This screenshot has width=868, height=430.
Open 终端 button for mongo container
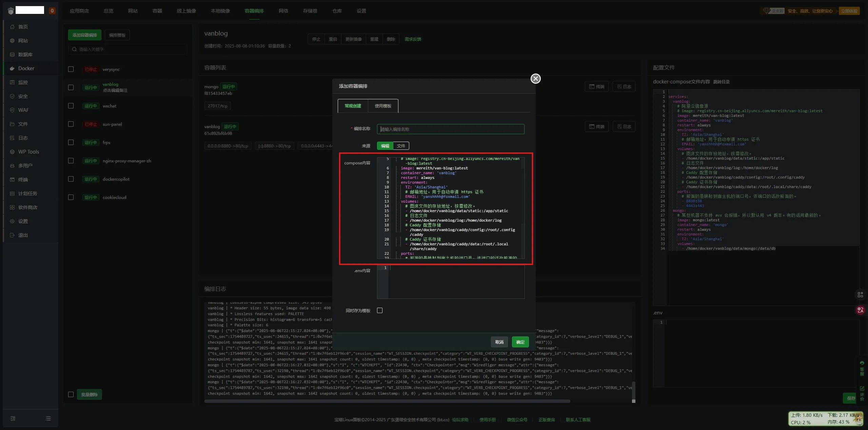[x=597, y=86]
